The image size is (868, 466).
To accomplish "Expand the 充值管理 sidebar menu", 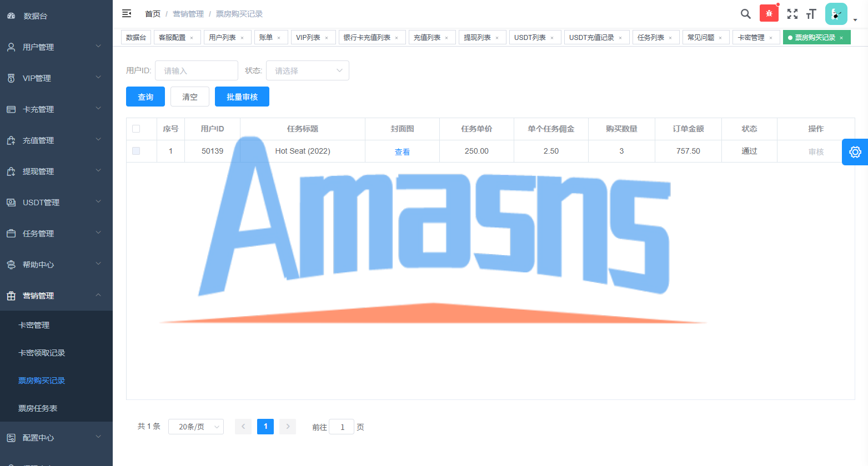I will pyautogui.click(x=56, y=140).
